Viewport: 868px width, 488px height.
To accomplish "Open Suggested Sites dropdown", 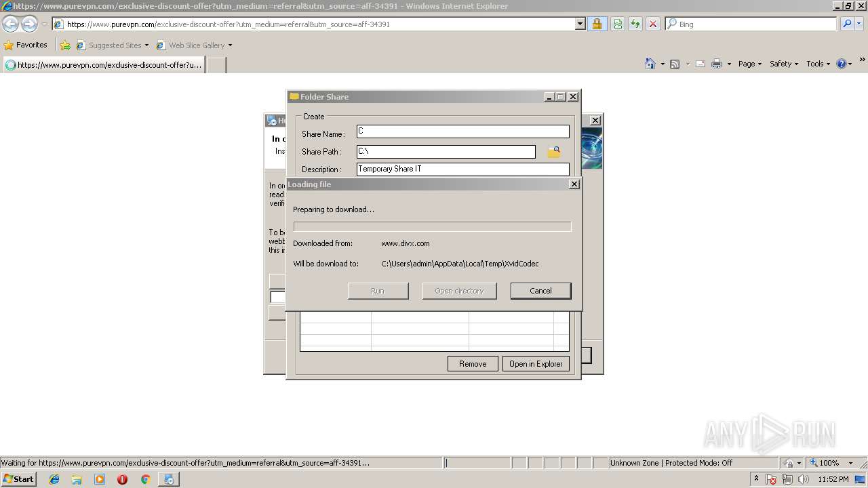I will (x=113, y=45).
